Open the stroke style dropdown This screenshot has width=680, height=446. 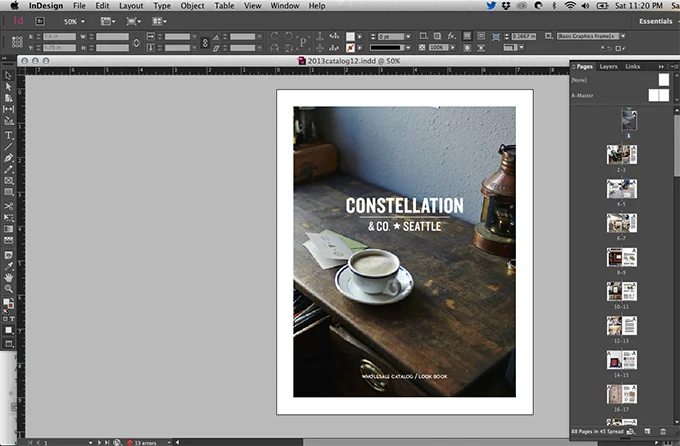pos(408,48)
